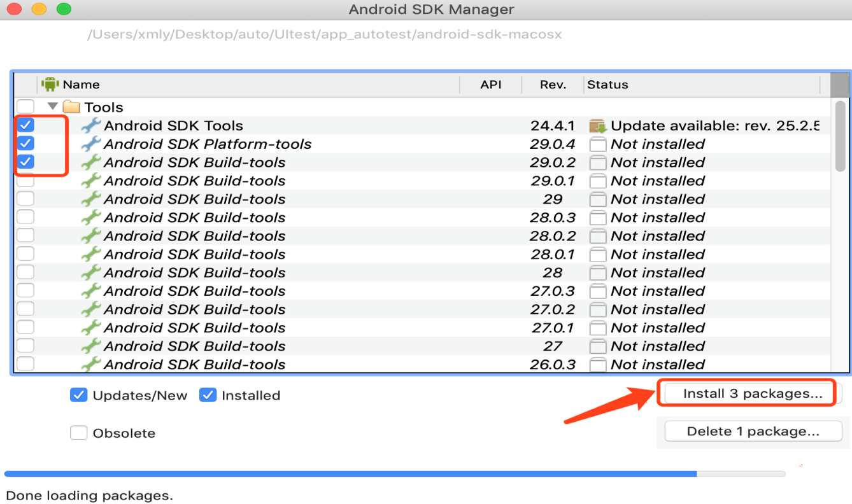Viewport: 852px width, 504px height.
Task: Uncheck the Build-tools 29.0.2 checkbox
Action: 25,162
